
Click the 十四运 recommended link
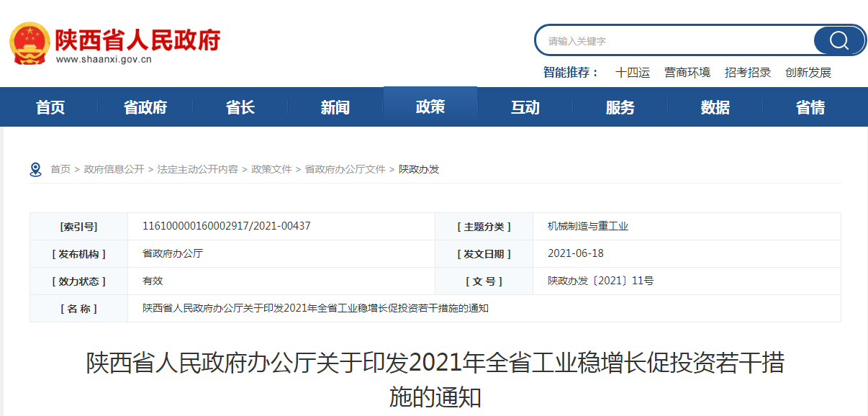pyautogui.click(x=633, y=73)
